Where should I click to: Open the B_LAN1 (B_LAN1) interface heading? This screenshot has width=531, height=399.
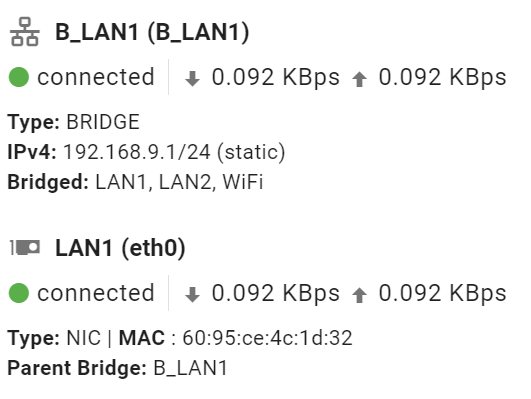click(152, 33)
